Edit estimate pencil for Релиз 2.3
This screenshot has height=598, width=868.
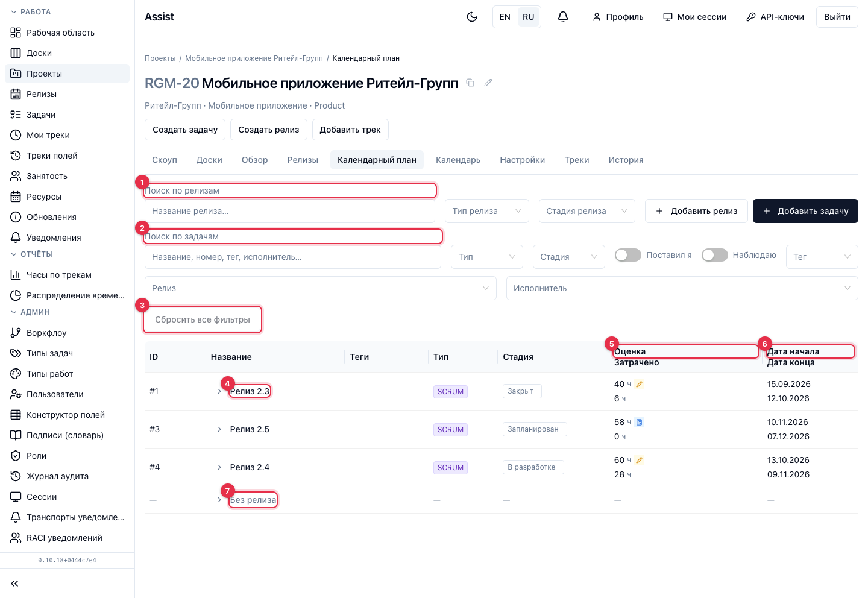[640, 384]
